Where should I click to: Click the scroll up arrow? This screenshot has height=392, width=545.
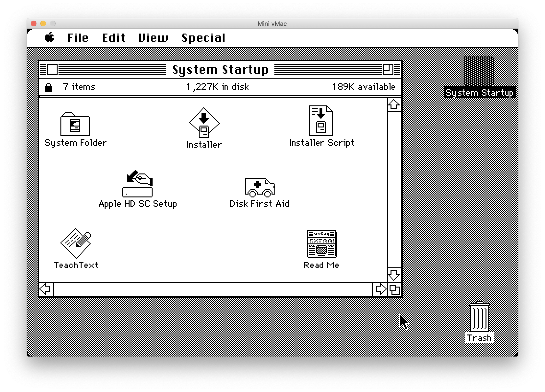(393, 104)
